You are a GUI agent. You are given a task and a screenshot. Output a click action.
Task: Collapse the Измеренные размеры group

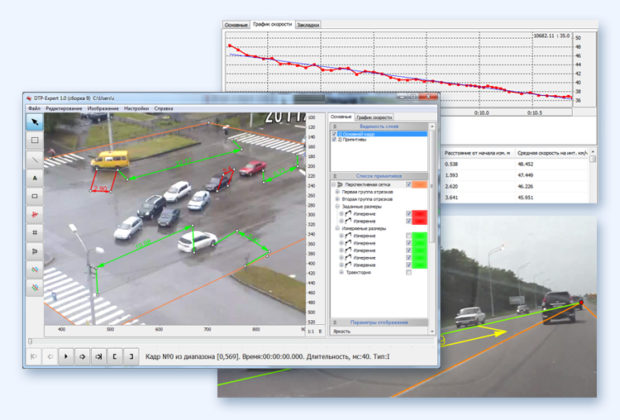(338, 229)
